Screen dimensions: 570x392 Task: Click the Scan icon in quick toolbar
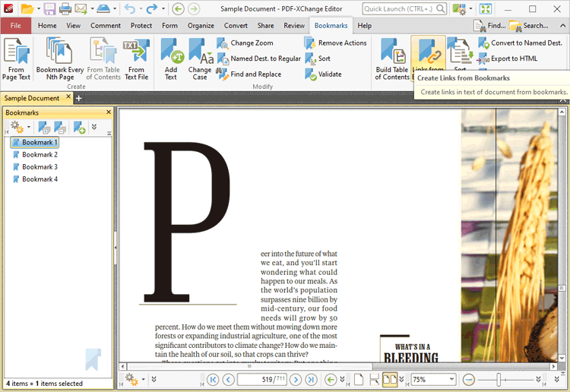(x=103, y=8)
